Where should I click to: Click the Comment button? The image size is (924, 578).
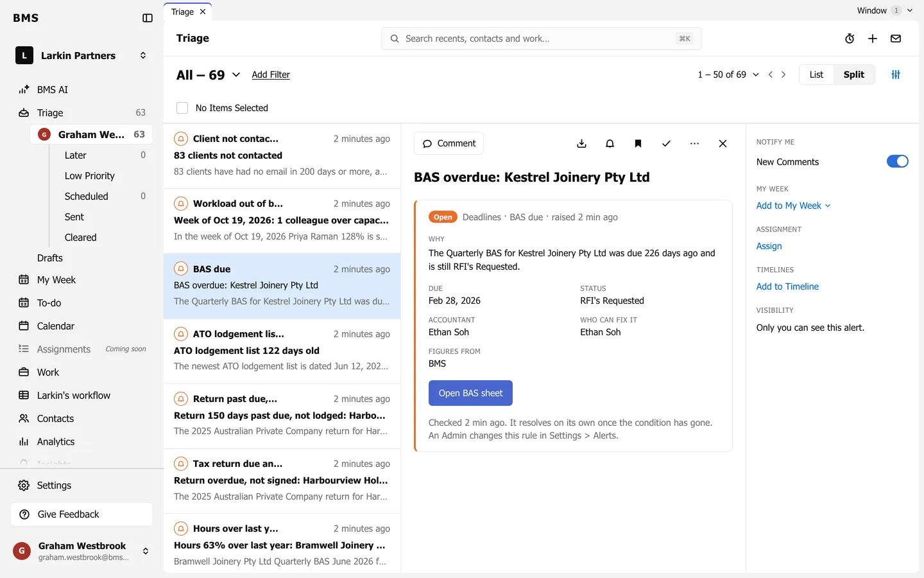tap(449, 143)
